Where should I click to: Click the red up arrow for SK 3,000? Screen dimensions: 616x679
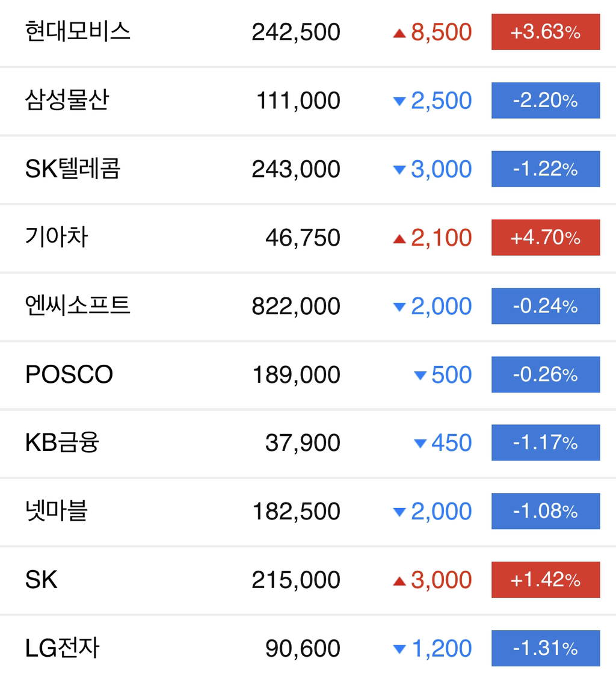click(x=399, y=581)
